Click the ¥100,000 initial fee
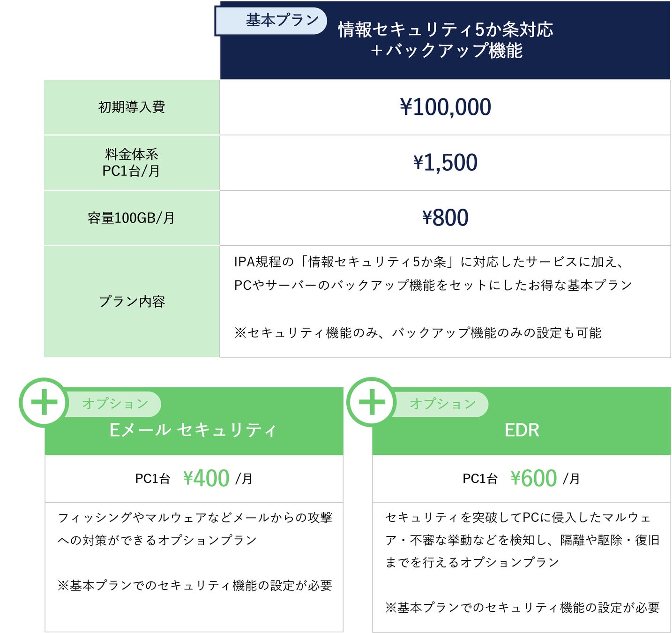 445,107
